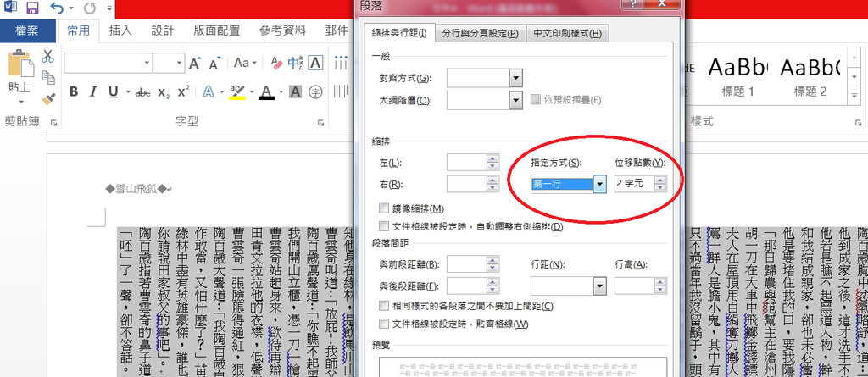
Task: Customize Quick Access Toolbar dropdown arrow
Action: 109,8
